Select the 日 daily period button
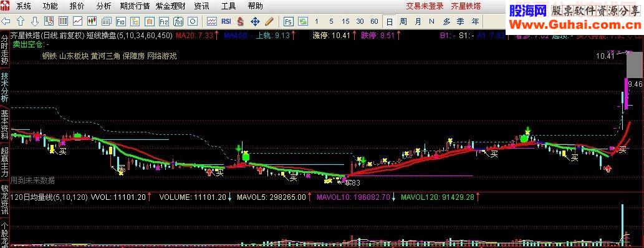 389,21
